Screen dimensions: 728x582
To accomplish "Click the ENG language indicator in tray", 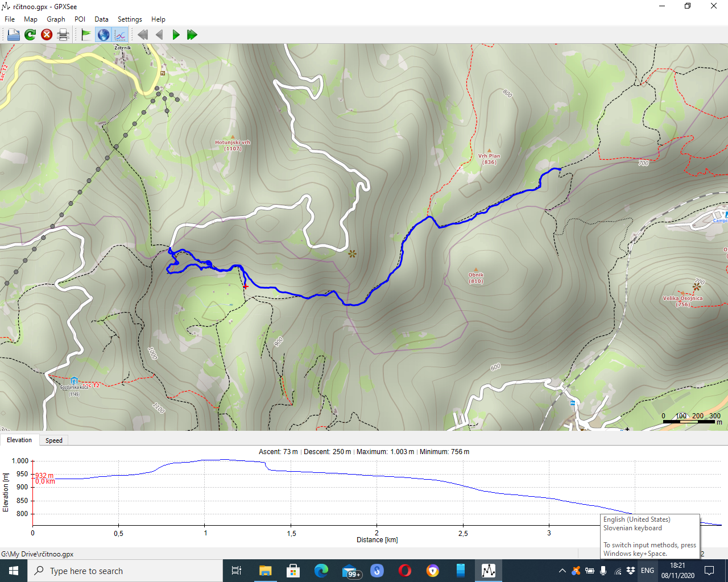I will [x=647, y=571].
